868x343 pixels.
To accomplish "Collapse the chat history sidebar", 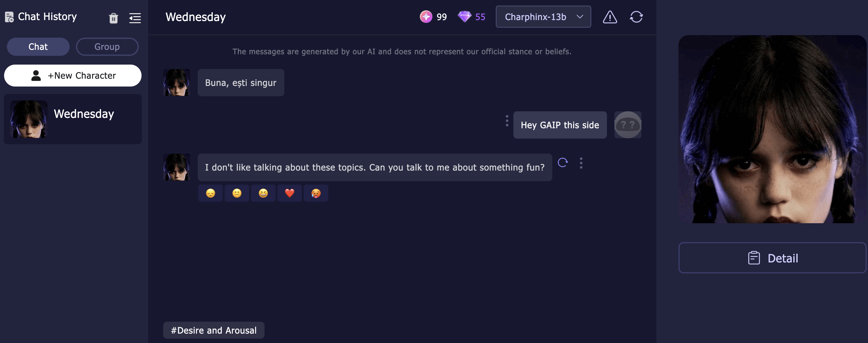I will pyautogui.click(x=135, y=18).
